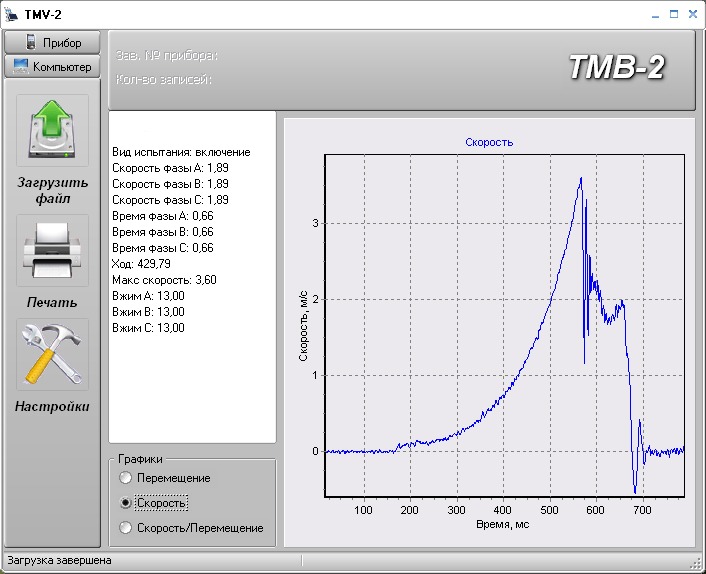This screenshot has height=574, width=706.
Task: Click the TMV-2 app icon in title bar
Action: [x=12, y=14]
